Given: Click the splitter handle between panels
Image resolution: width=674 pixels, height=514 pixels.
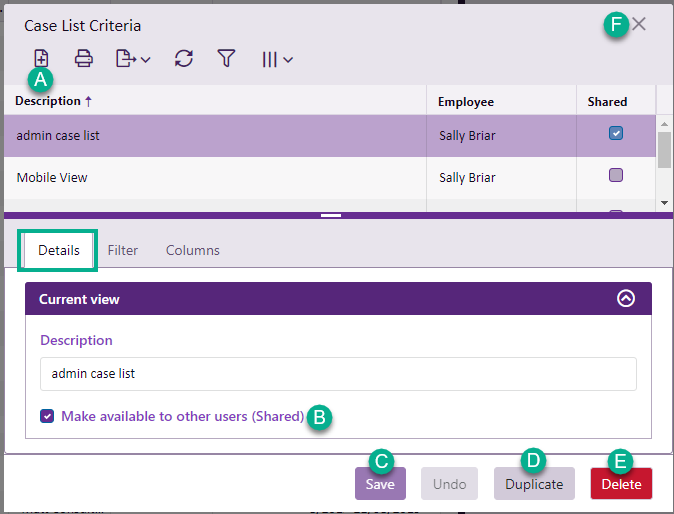Looking at the screenshot, I should (332, 214).
